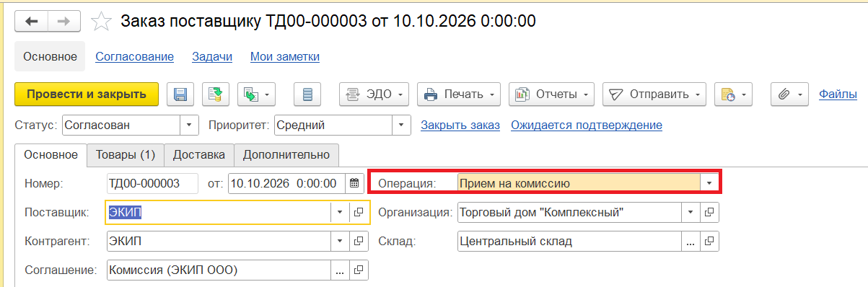Open the reminder clock icon menu
Screen dimensions: 868x287
tap(734, 94)
